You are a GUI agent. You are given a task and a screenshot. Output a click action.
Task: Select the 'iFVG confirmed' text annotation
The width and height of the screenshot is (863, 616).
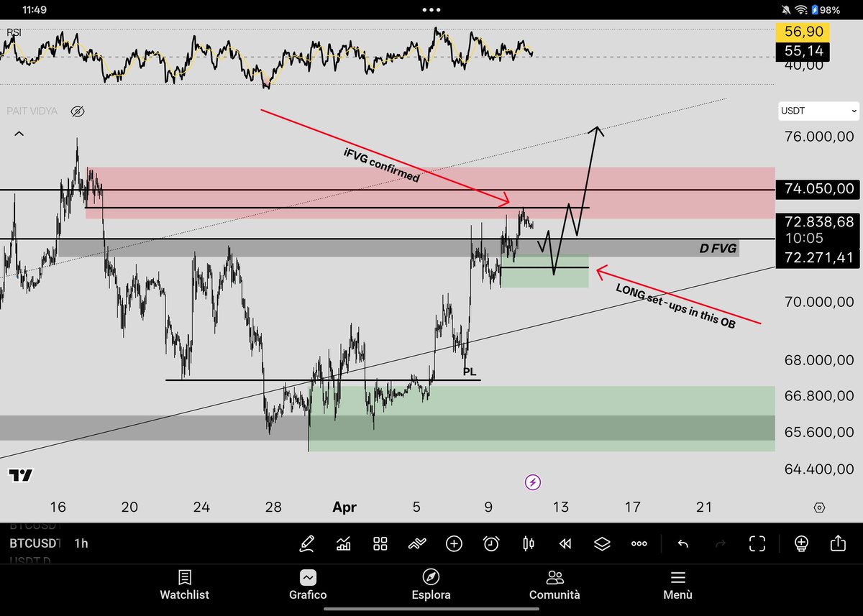381,165
